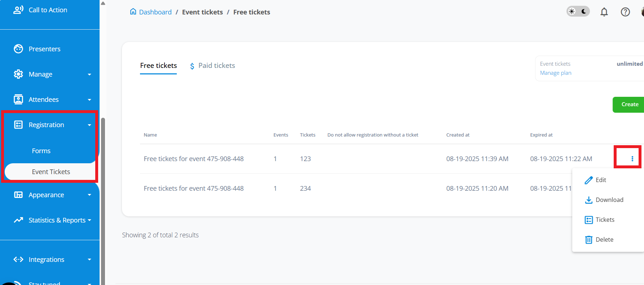
Task: Open three-dot menu for first ticket row
Action: pos(632,159)
